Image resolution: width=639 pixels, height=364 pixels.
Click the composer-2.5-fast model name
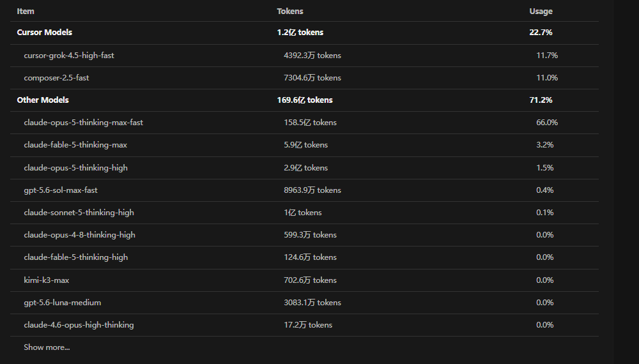tap(56, 78)
